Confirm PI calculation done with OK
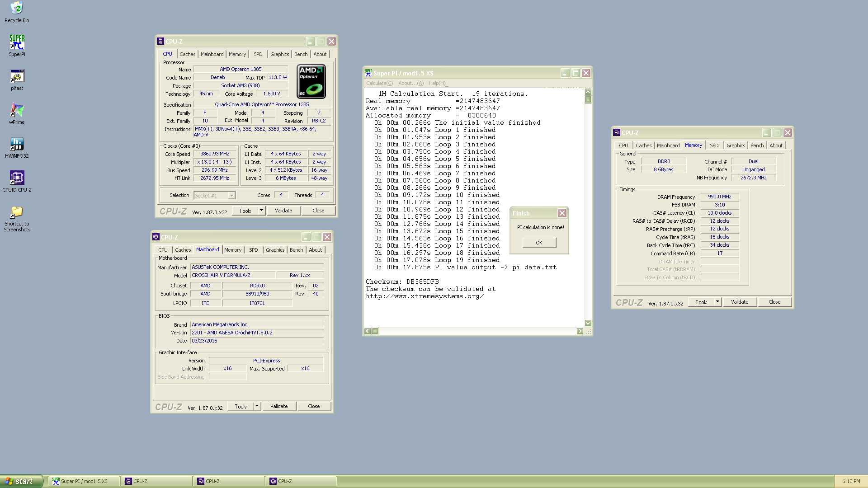Viewport: 868px width, 488px height. click(539, 243)
